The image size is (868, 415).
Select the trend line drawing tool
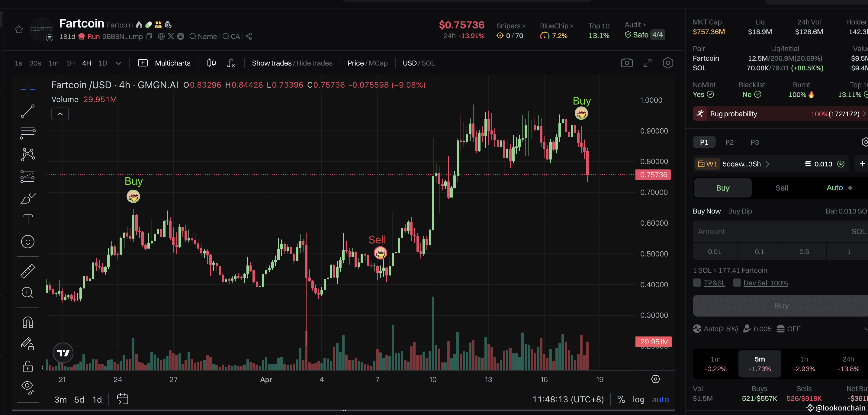click(x=27, y=111)
